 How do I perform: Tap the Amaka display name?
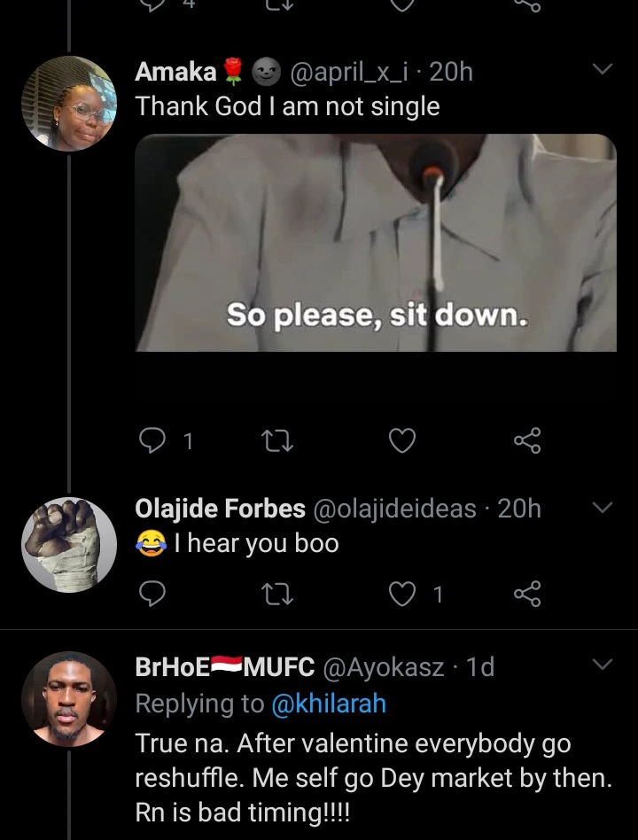(x=176, y=72)
